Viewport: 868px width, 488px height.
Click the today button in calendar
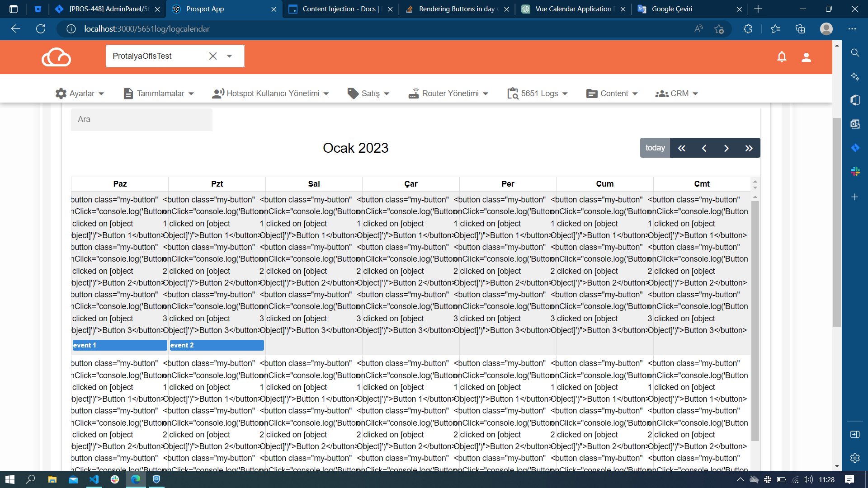pyautogui.click(x=655, y=148)
